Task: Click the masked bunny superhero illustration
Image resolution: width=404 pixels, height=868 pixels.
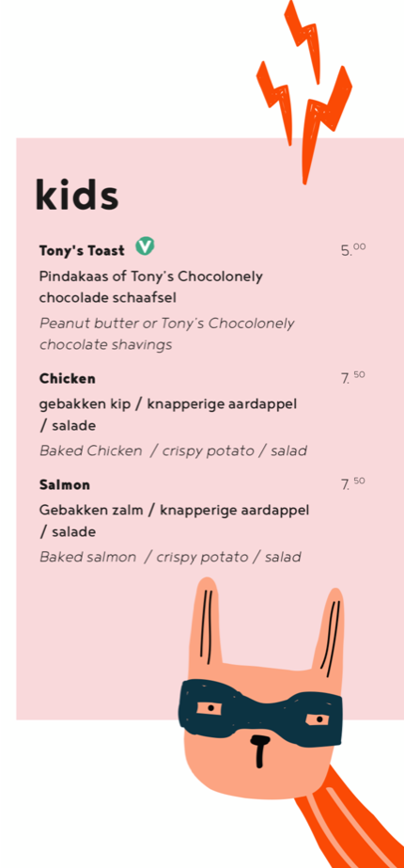Action: (x=287, y=719)
